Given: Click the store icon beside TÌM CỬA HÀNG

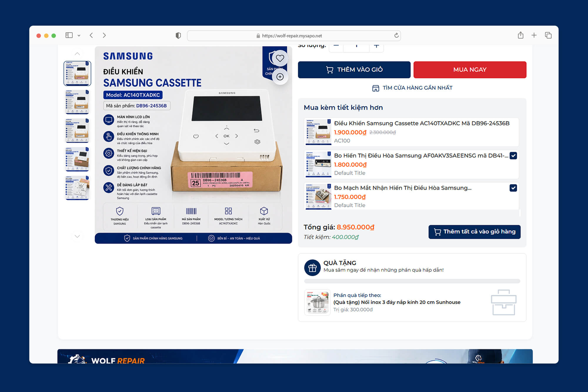Looking at the screenshot, I should tap(375, 88).
